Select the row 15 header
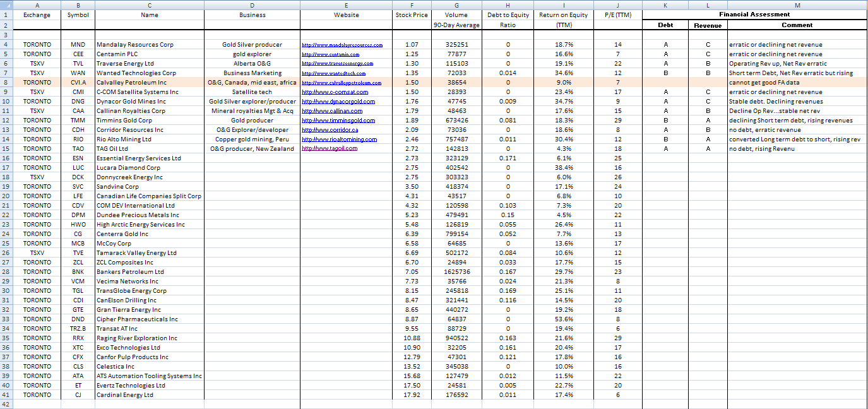Image resolution: width=868 pixels, height=409 pixels. point(6,149)
